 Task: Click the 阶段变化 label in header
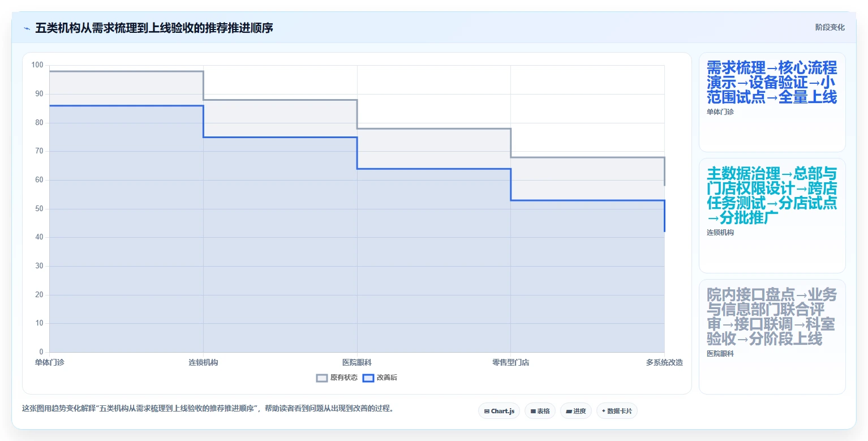[x=830, y=28]
